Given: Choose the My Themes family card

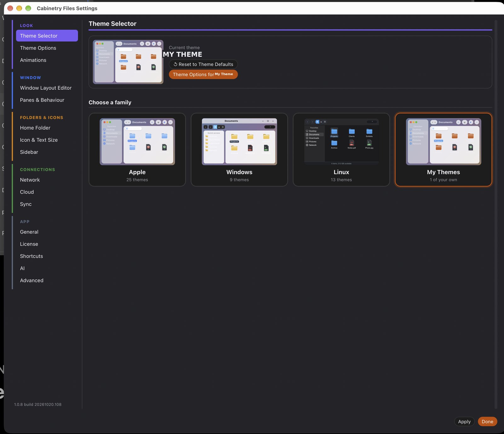Looking at the screenshot, I should pos(444,150).
